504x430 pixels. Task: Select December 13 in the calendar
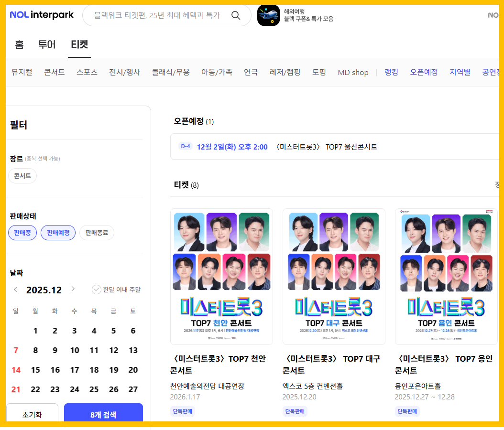point(133,350)
